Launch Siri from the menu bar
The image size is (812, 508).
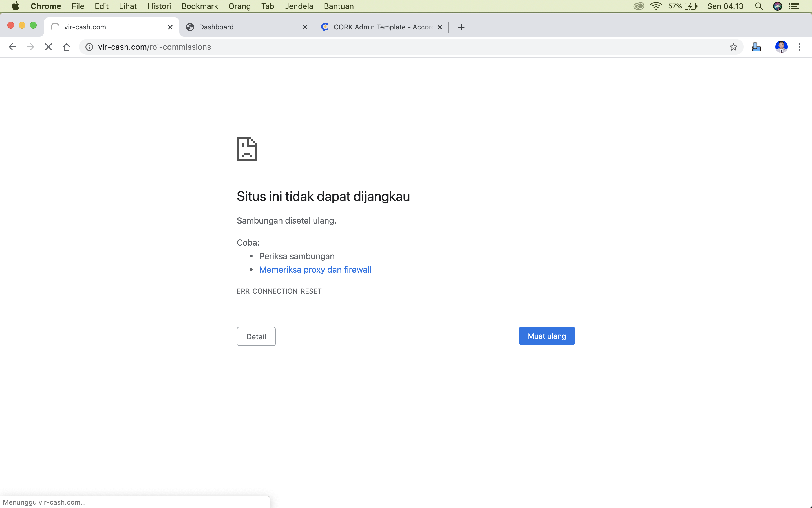pos(777,6)
